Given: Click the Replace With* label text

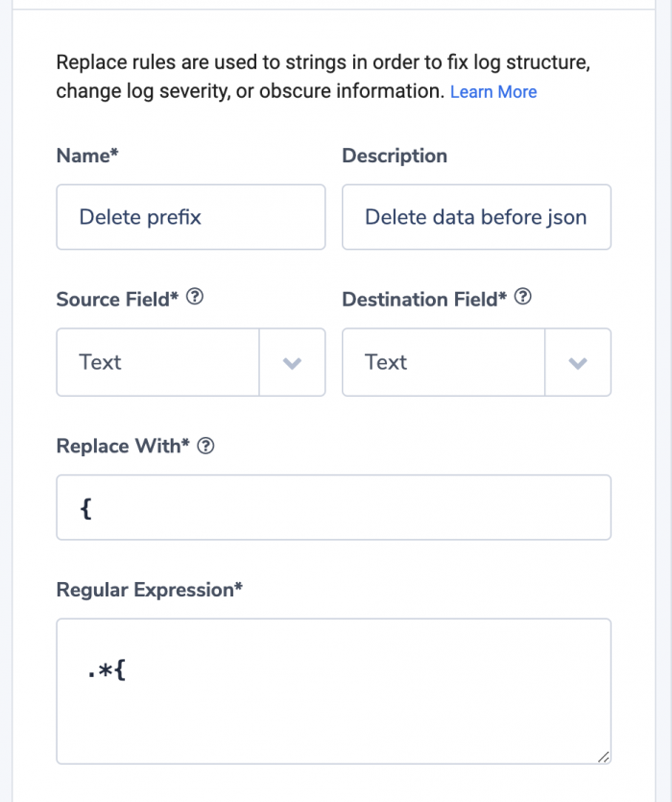Looking at the screenshot, I should coord(123,446).
